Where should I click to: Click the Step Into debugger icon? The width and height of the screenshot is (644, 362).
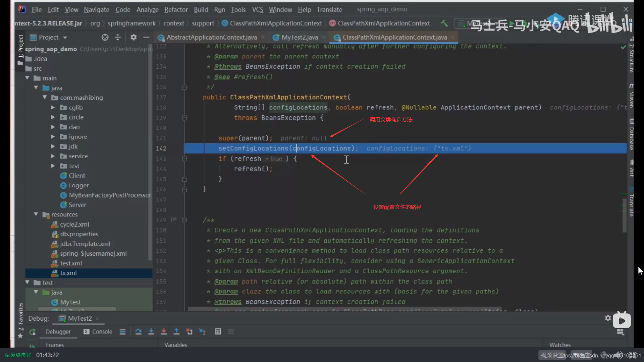[151, 331]
